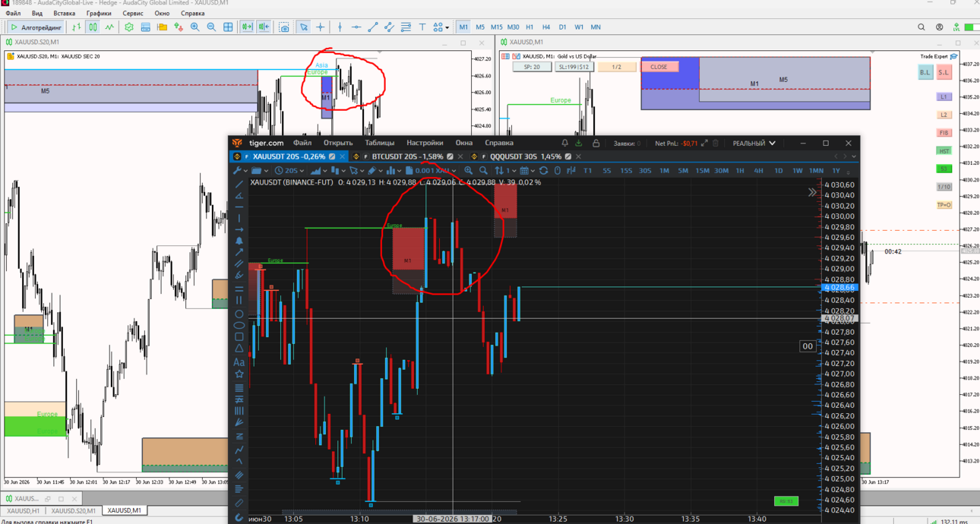Switch to BTCUSDT 20S tab in tiger.com
The width and height of the screenshot is (980, 524).
point(406,156)
